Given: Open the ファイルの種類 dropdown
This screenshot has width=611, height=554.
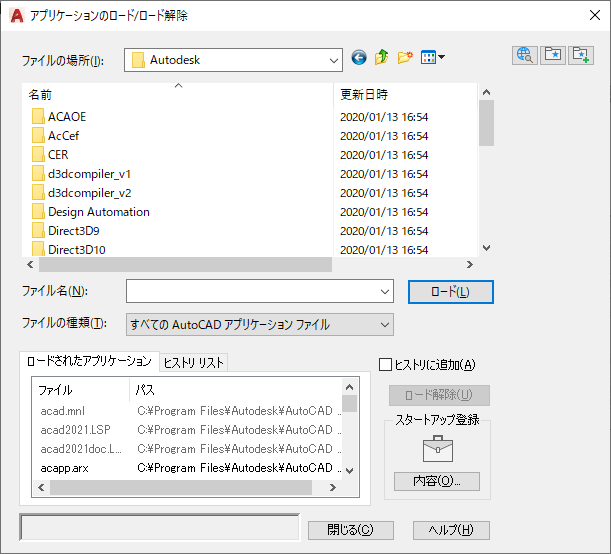Looking at the screenshot, I should 260,325.
